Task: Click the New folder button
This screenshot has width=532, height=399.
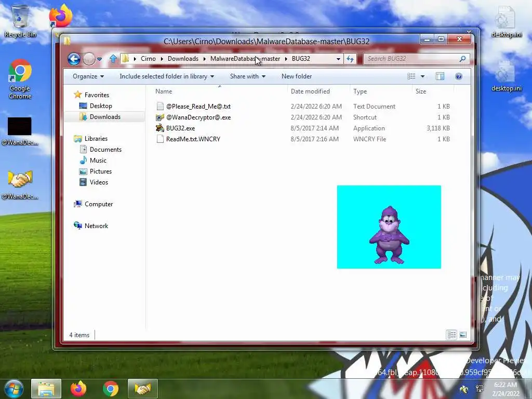Action: [x=297, y=76]
